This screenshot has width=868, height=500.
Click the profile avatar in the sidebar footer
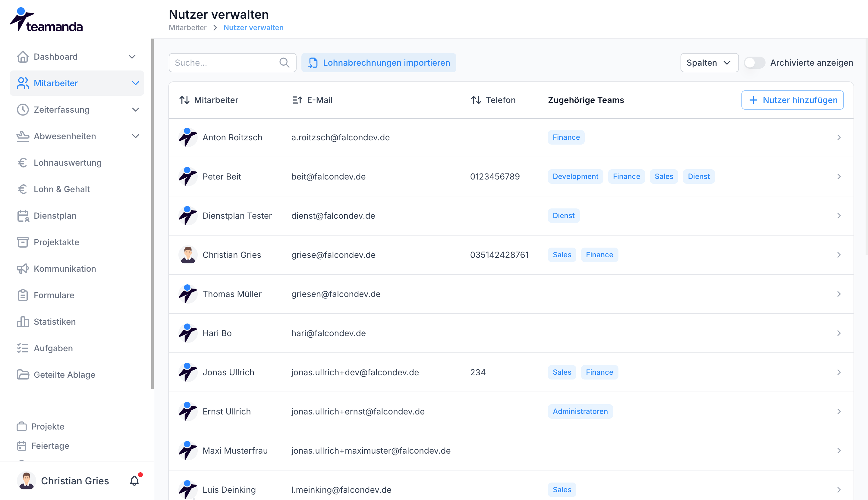[x=27, y=480]
